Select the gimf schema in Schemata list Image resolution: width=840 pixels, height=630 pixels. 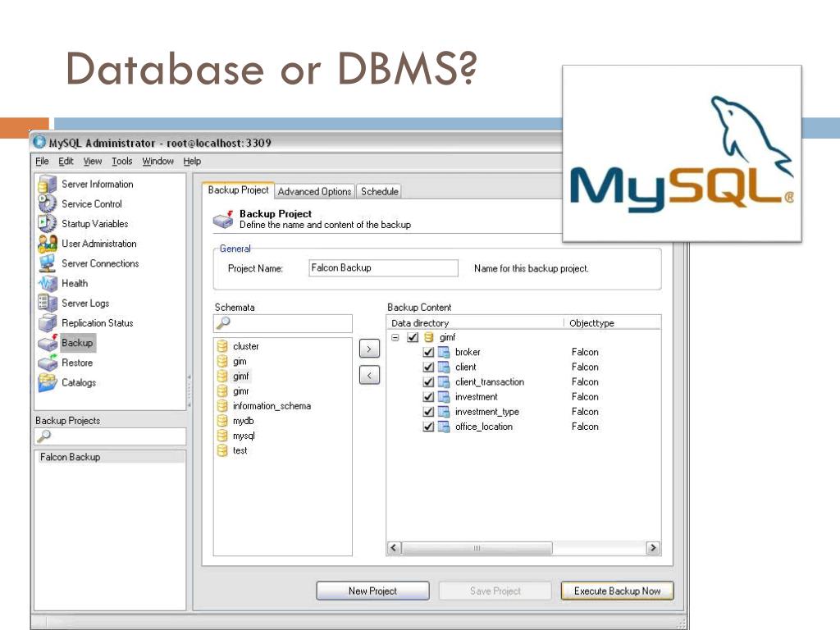pyautogui.click(x=240, y=376)
